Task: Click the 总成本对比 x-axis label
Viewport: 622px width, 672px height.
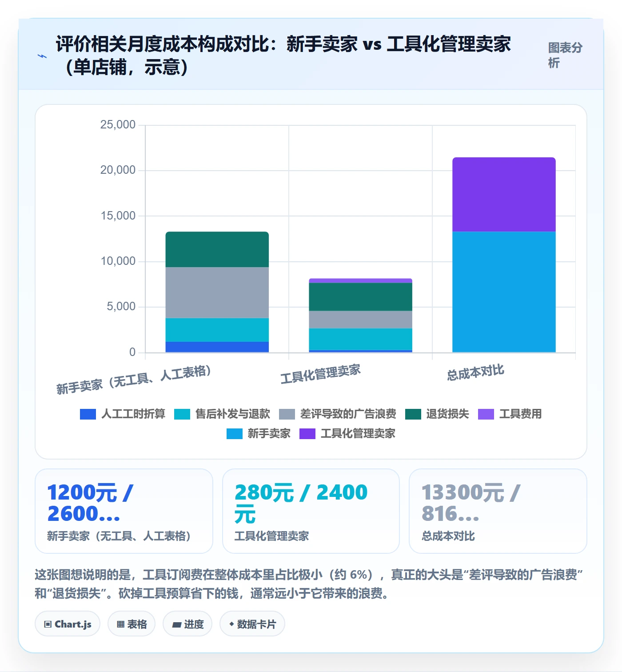Action: coord(475,372)
